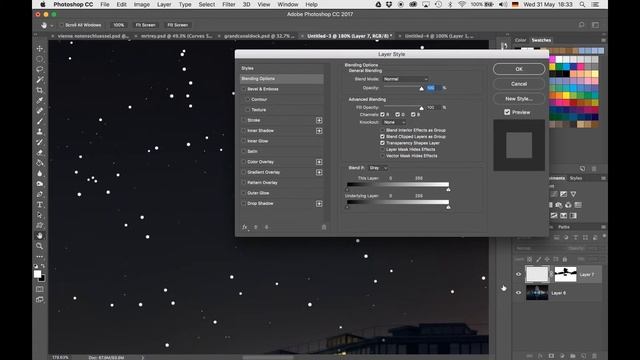Add another Drop Shadow with plus icon
This screenshot has width=640, height=360.
pos(319,203)
